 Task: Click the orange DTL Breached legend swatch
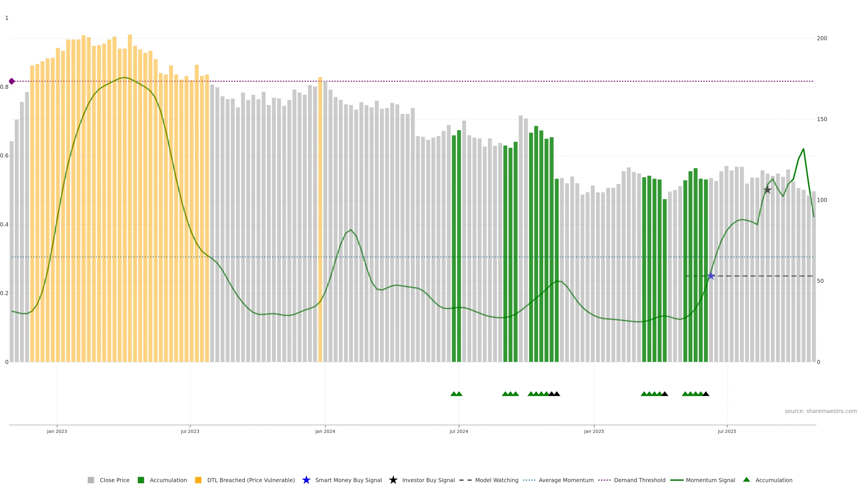click(198, 480)
